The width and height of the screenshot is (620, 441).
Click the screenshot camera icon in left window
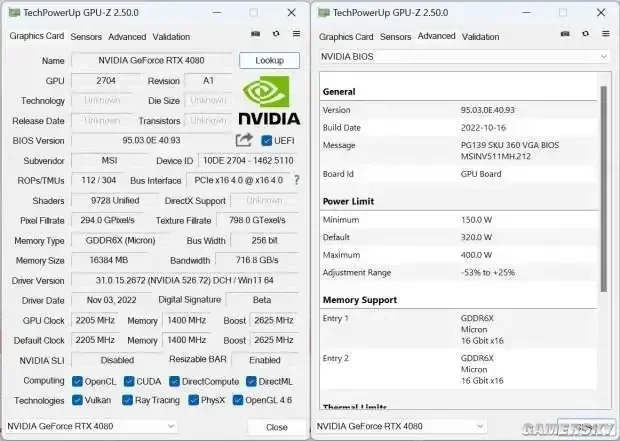point(255,34)
